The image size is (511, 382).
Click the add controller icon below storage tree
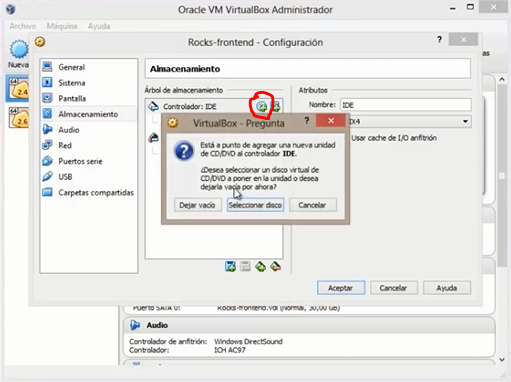(x=230, y=266)
